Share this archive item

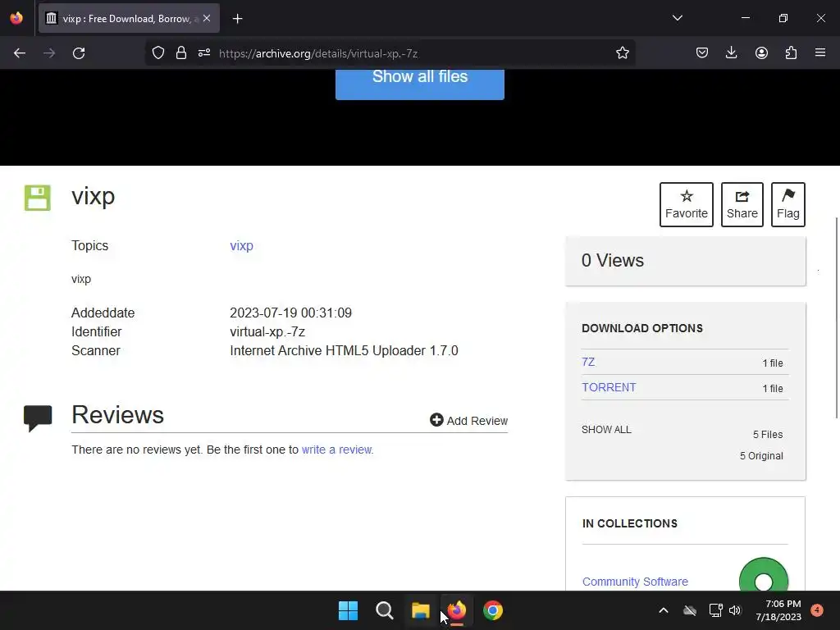[x=742, y=204]
